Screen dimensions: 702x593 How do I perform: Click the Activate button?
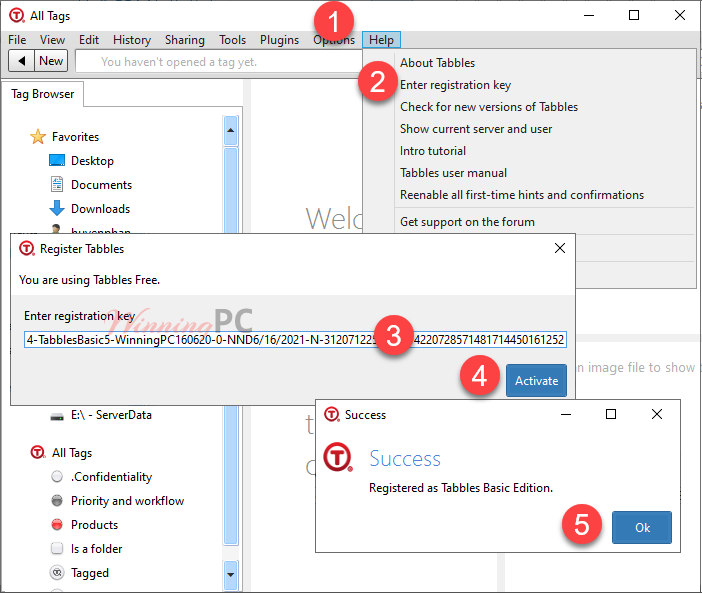click(536, 380)
